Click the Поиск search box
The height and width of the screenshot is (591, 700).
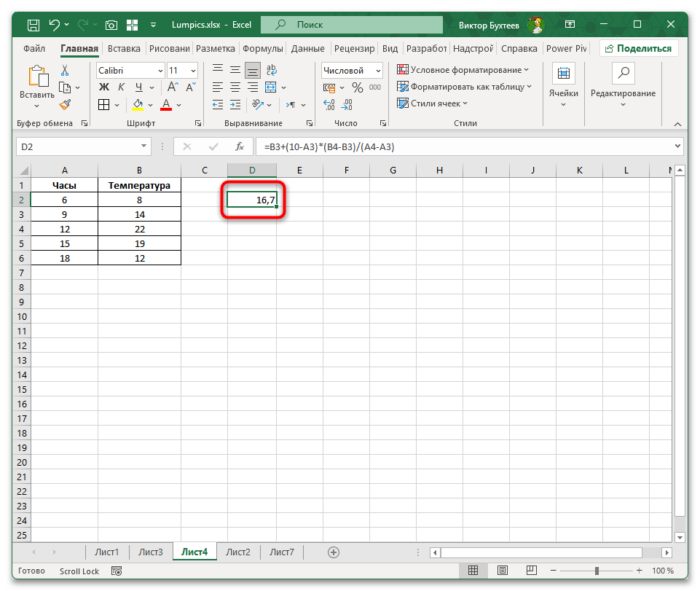point(352,25)
